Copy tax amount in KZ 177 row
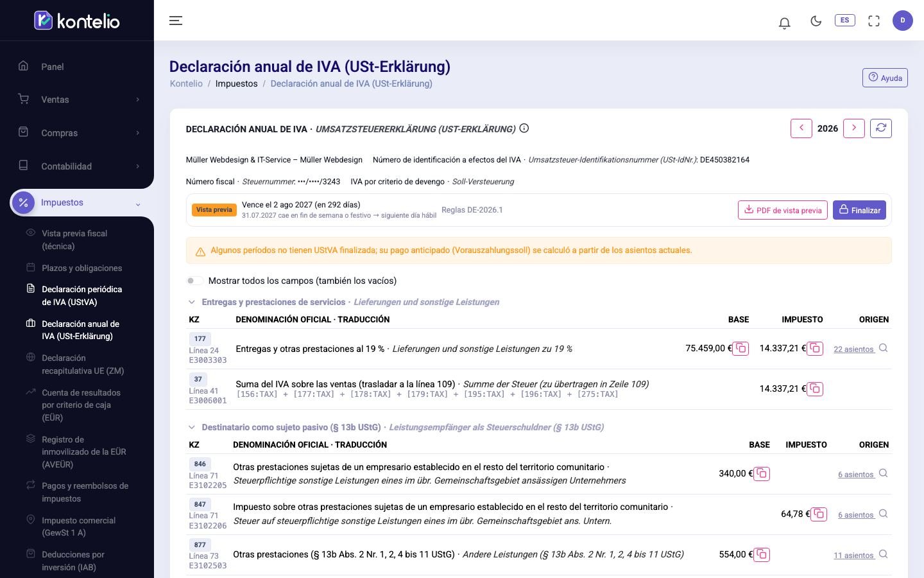This screenshot has width=924, height=578. click(x=815, y=349)
